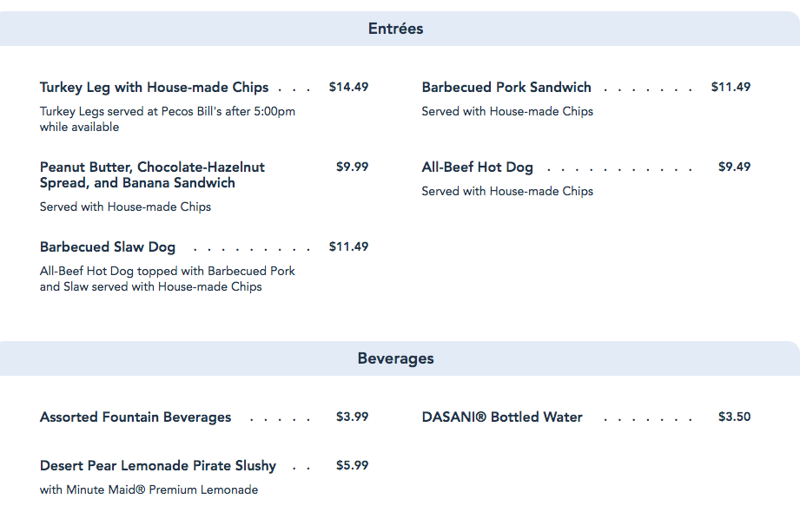Open the Peanut Butter, Chocolate-Hazelnut Spread sandwich item
The width and height of the screenshot is (800, 532).
coord(152,174)
